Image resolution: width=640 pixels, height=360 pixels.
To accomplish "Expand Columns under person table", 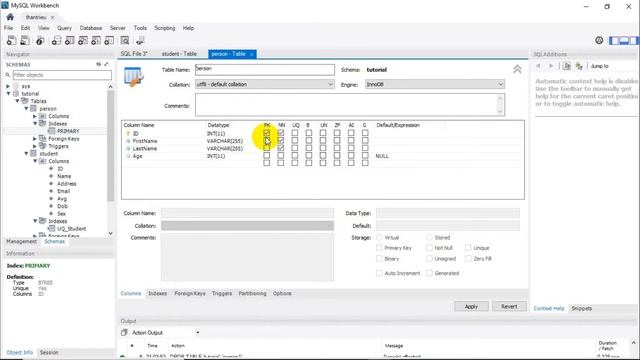I will [35, 116].
